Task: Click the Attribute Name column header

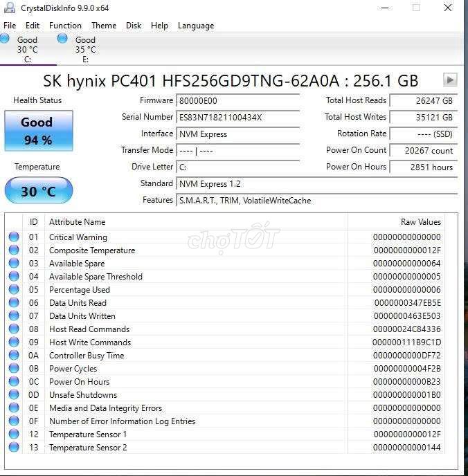Action: [196, 222]
